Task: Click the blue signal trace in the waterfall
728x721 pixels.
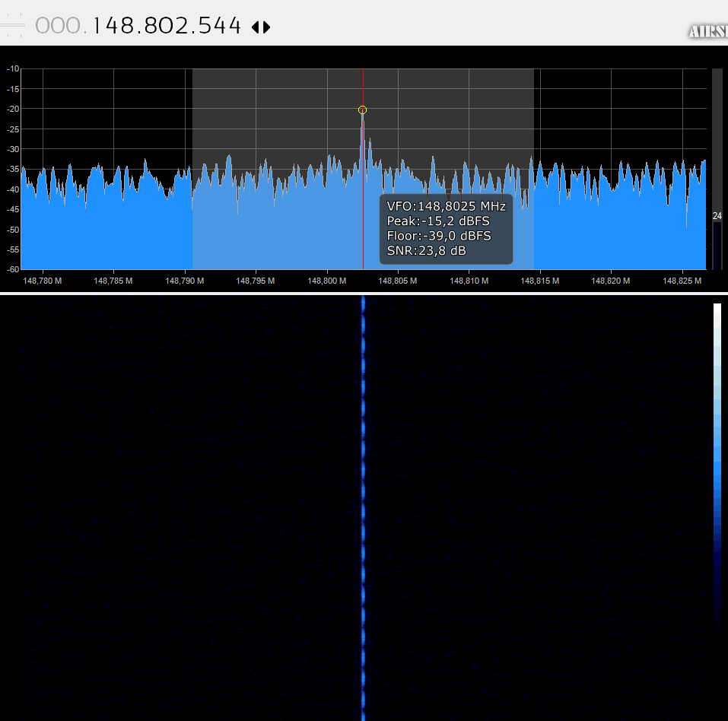Action: tap(363, 508)
